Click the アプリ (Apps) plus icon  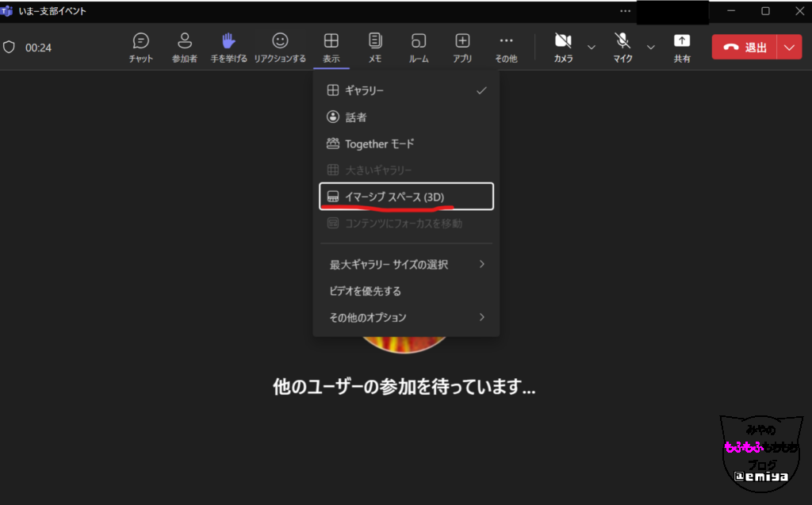tap(462, 47)
